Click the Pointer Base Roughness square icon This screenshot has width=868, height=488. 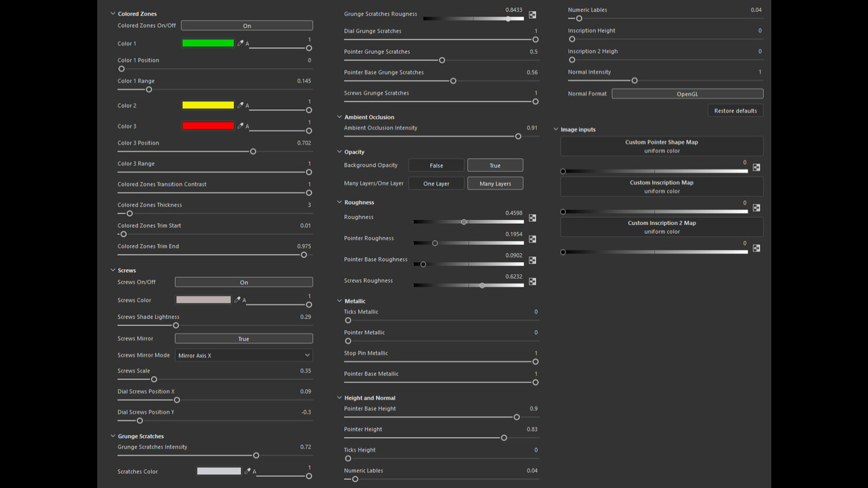click(532, 260)
